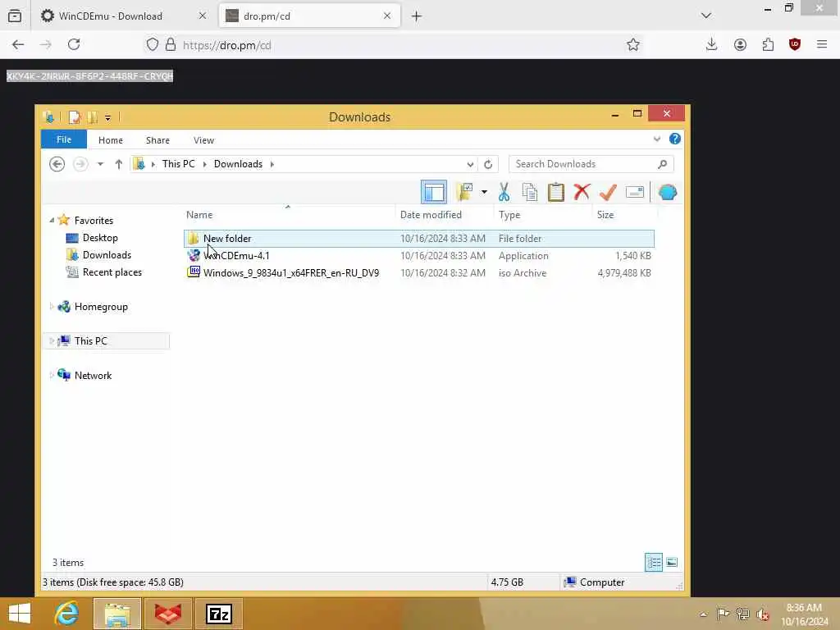Open address bar history dropdown
The image size is (840, 630).
pos(470,164)
